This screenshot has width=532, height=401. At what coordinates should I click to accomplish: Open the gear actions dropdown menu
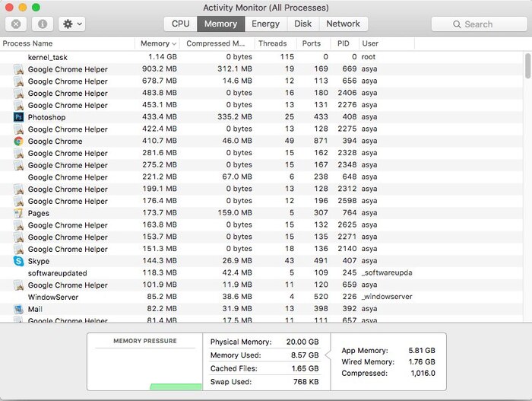[72, 24]
